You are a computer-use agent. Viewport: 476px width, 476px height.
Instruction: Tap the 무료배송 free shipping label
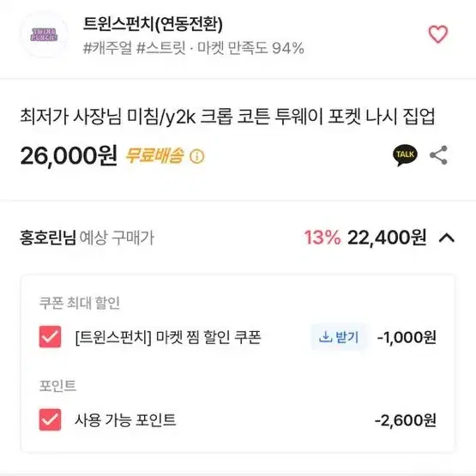point(155,156)
